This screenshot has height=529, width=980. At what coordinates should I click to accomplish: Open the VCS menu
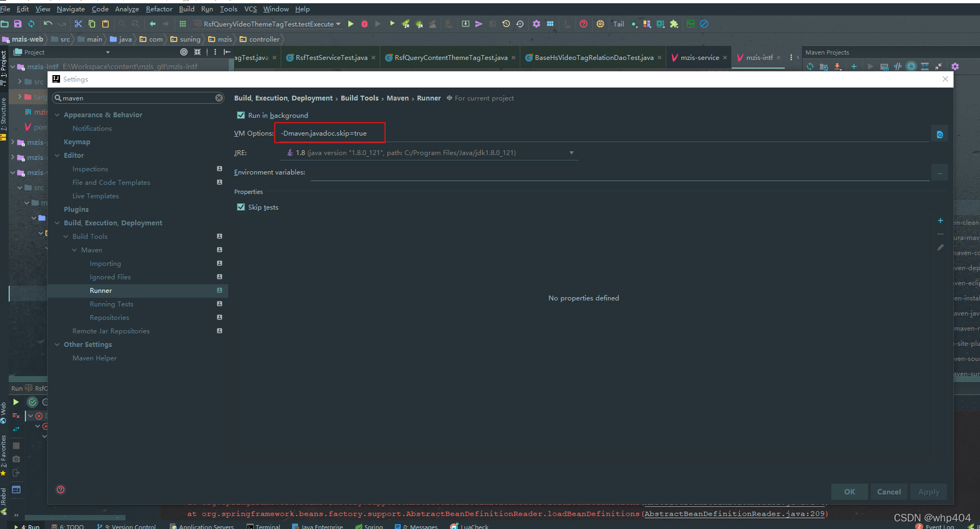(x=250, y=9)
